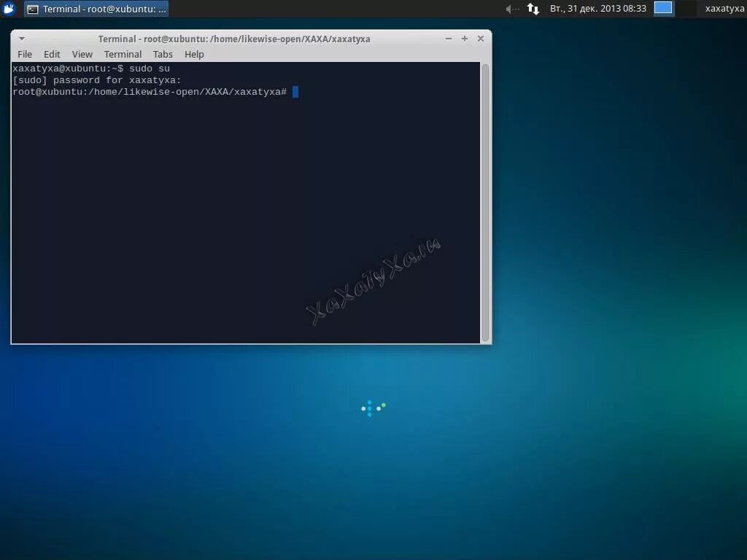Select the second dark workspace in the switcher
The image size is (747, 560).
(686, 9)
